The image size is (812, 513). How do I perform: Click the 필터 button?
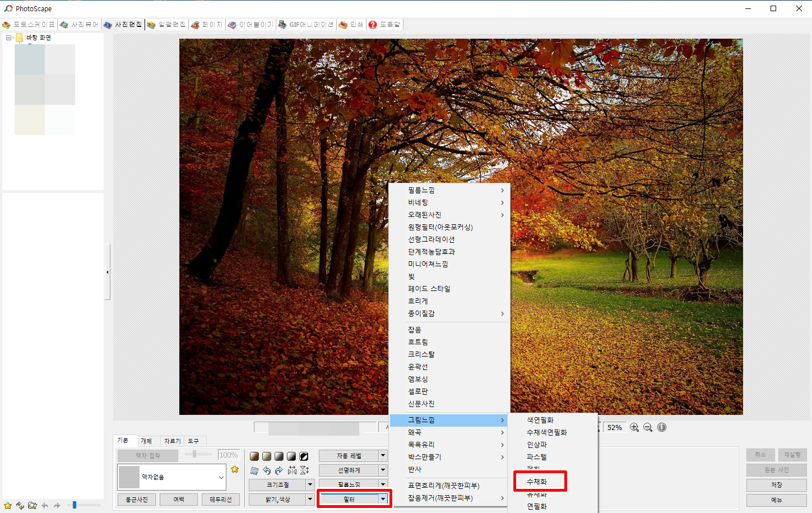(x=349, y=499)
